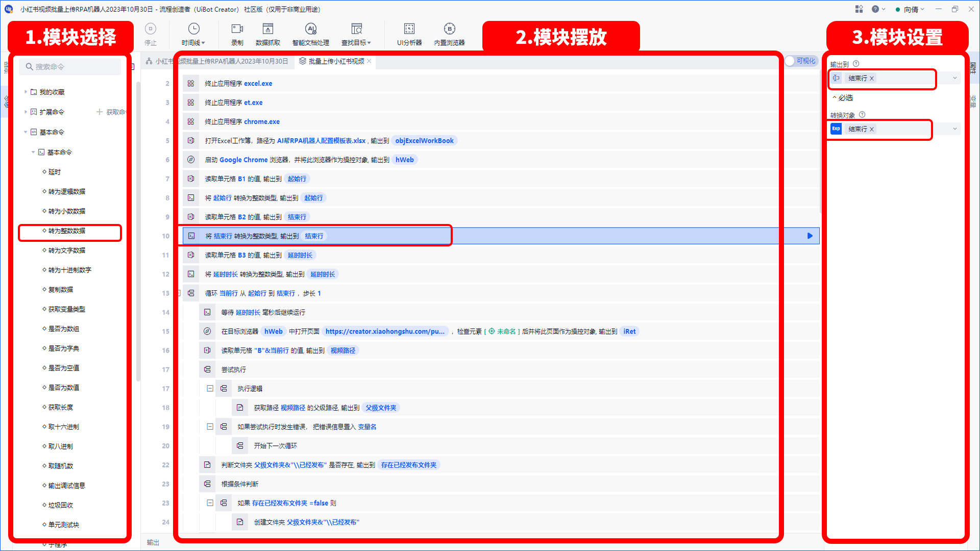Viewport: 980px width, 551px height.
Task: Click the 获取路径 command icon
Action: tap(240, 408)
